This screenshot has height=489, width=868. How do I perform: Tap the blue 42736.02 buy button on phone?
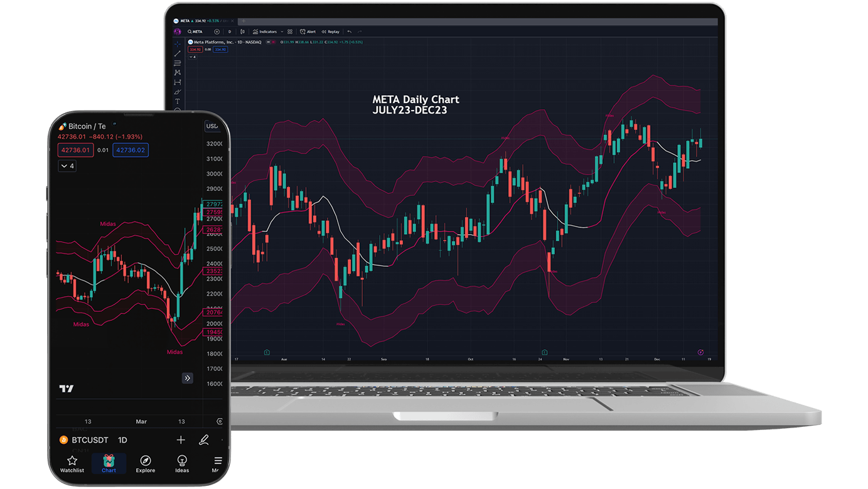click(x=131, y=150)
